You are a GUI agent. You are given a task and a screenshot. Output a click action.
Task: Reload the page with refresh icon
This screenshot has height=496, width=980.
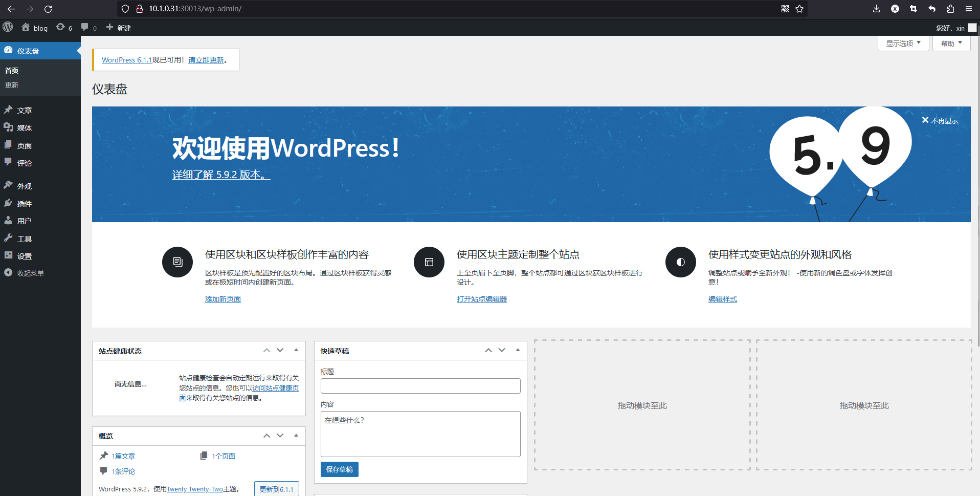coord(48,9)
